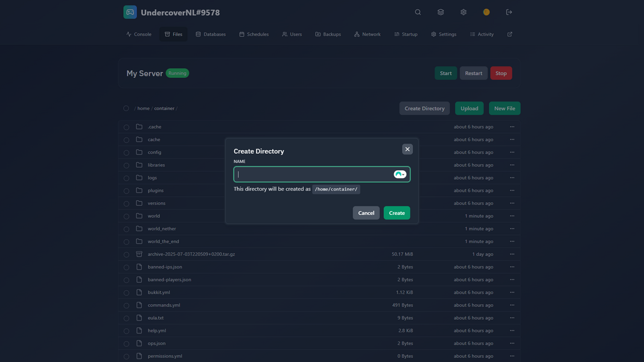Click the Upload button
644x362 pixels.
469,109
